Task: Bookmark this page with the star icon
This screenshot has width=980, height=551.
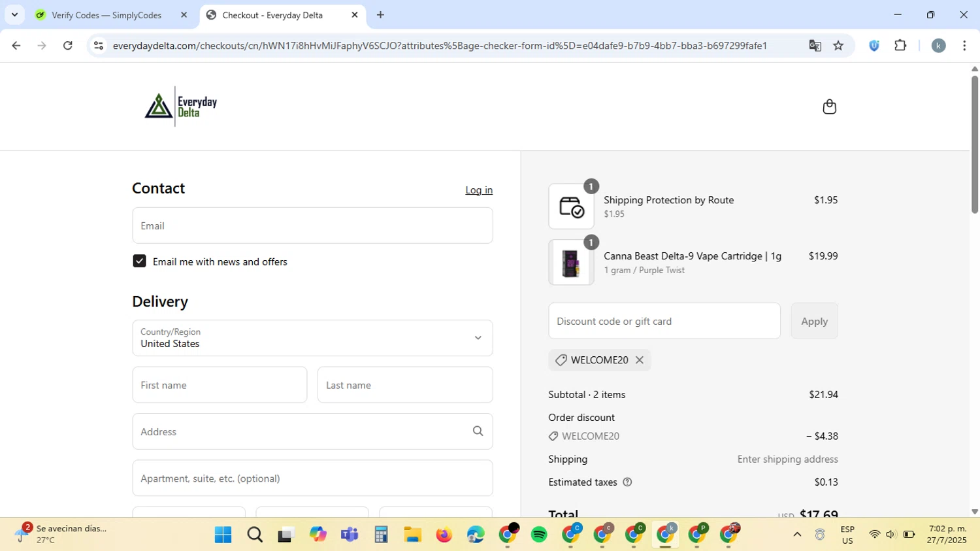Action: pyautogui.click(x=838, y=46)
